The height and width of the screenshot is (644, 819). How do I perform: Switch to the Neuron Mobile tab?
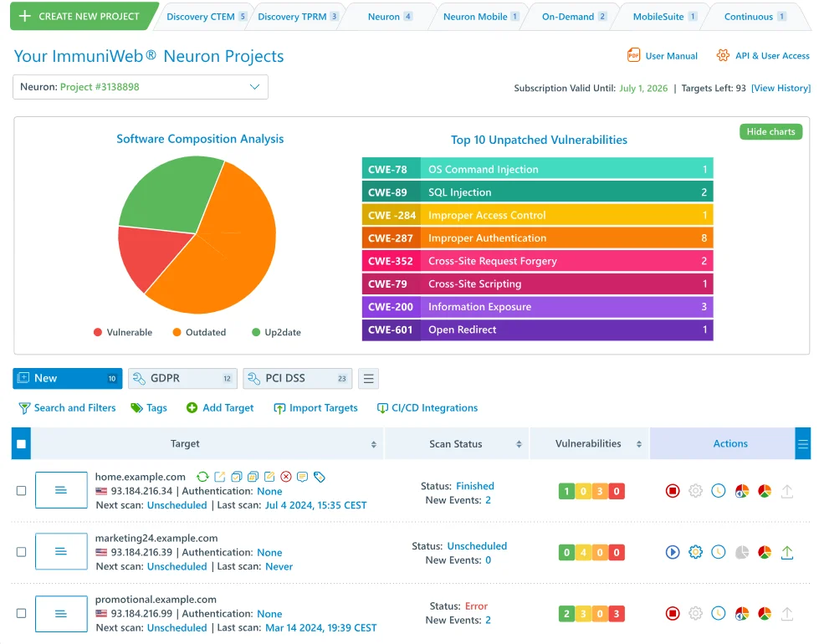(480, 17)
